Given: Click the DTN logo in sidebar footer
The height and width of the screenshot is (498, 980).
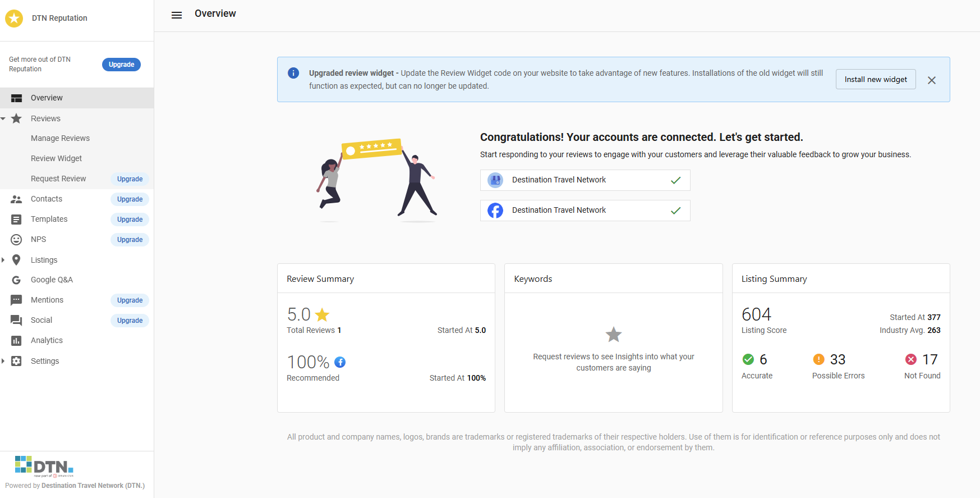Looking at the screenshot, I should pos(44,466).
